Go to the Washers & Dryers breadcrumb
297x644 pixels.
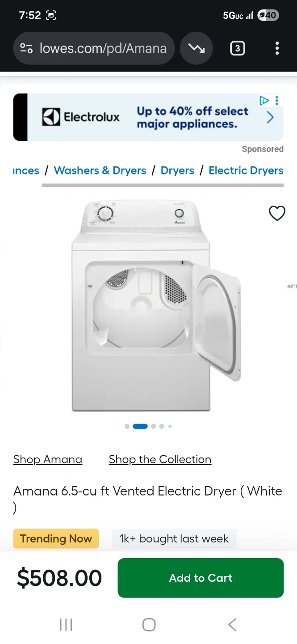tap(100, 170)
